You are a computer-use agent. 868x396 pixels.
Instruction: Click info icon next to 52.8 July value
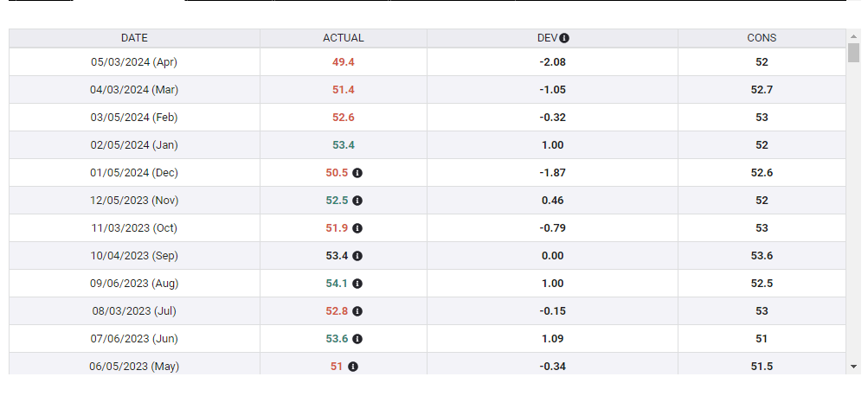pyautogui.click(x=357, y=311)
